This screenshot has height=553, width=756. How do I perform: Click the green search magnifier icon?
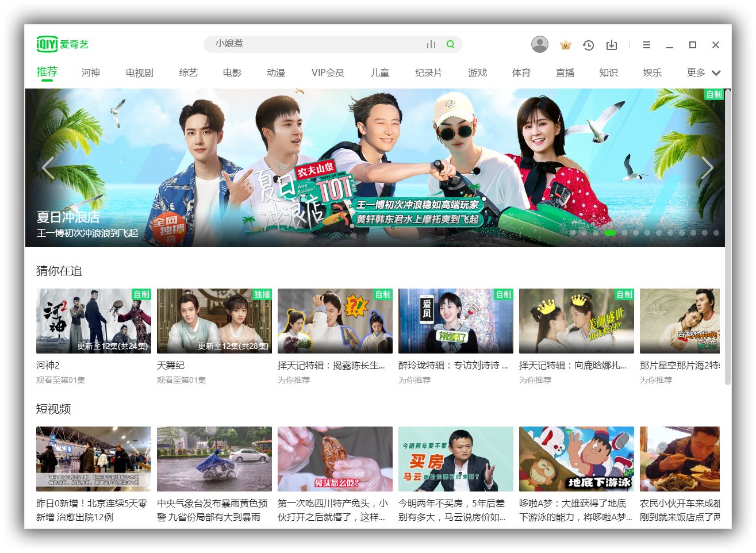coord(450,44)
